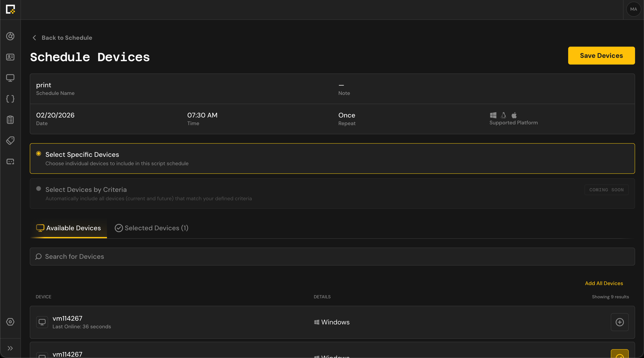Switch to Selected Devices (1) tab
644x358 pixels.
point(152,228)
